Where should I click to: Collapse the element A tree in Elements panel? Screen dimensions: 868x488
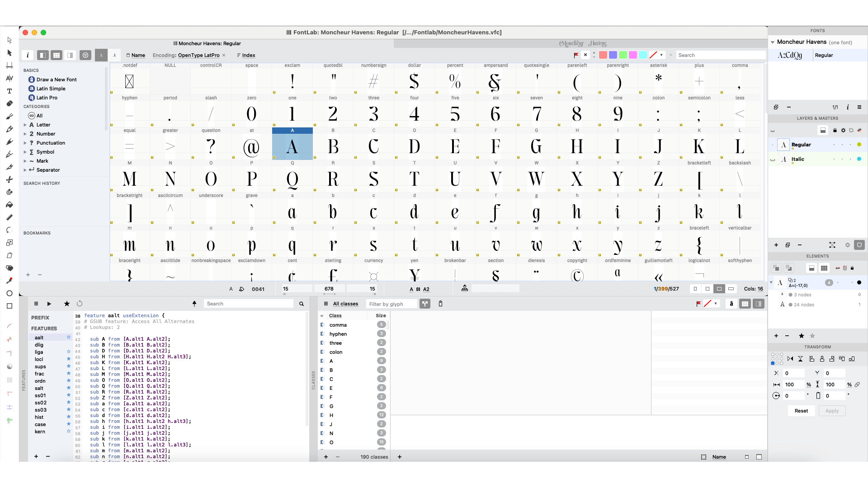[771, 282]
